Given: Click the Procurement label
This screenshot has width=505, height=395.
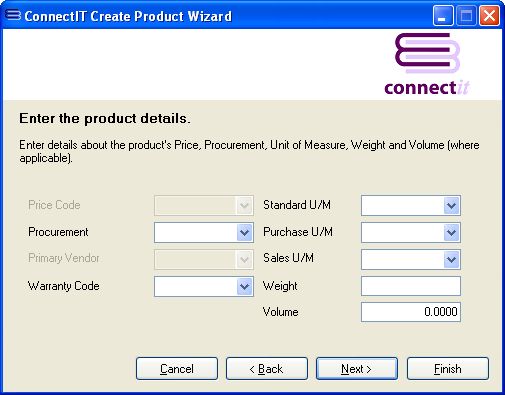Looking at the screenshot, I should coord(58,232).
